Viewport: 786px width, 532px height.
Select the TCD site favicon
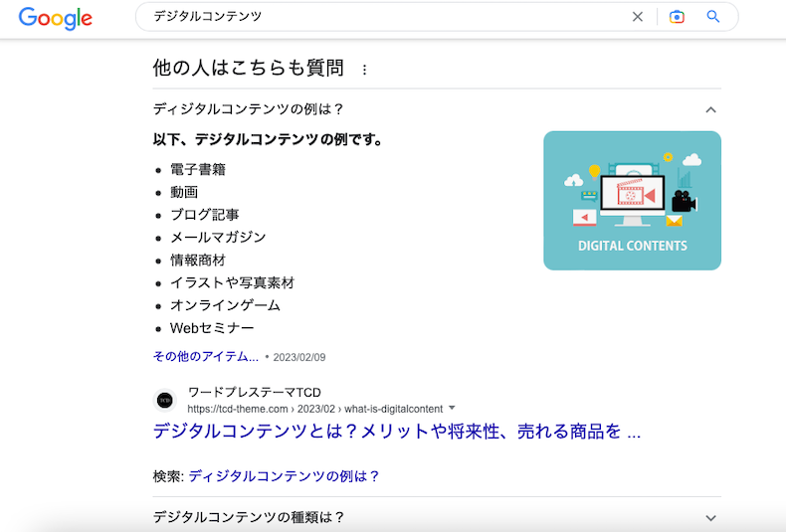[165, 401]
